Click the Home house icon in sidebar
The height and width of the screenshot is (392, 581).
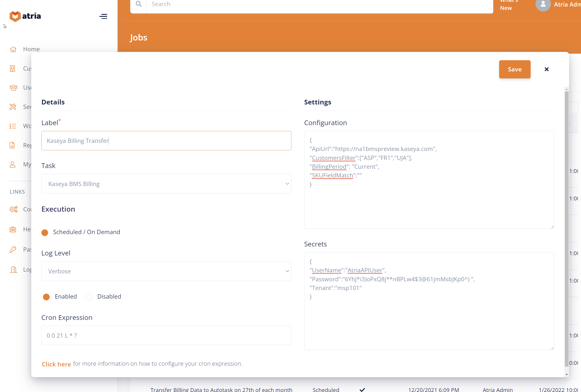point(13,49)
